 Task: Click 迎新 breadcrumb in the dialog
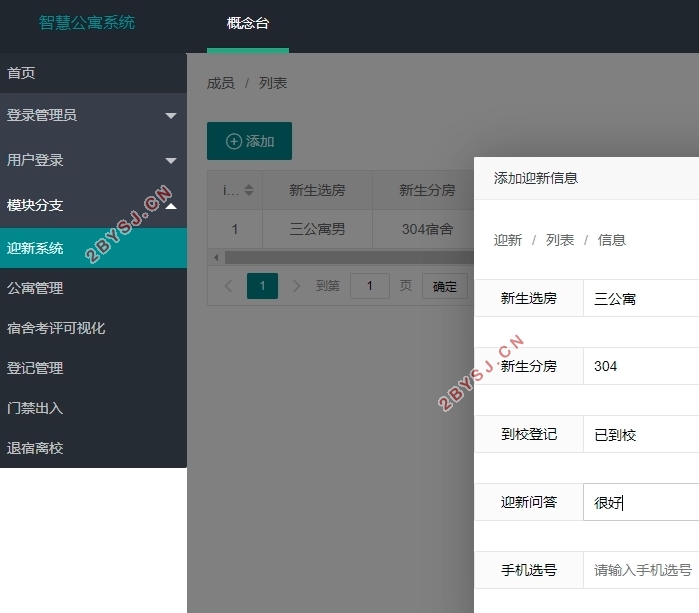[x=507, y=240]
